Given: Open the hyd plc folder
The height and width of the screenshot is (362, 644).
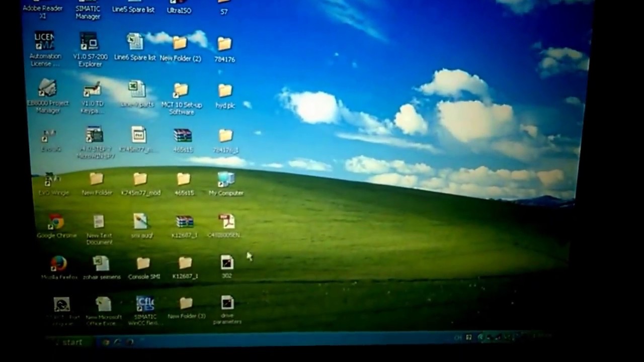Looking at the screenshot, I should coord(225,96).
